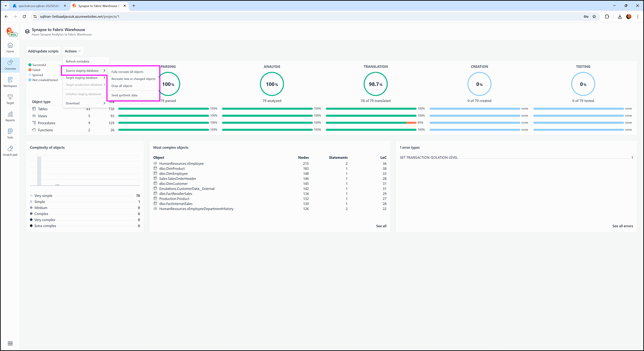Choose Fully recreate all objects
The height and width of the screenshot is (351, 644).
pos(127,72)
